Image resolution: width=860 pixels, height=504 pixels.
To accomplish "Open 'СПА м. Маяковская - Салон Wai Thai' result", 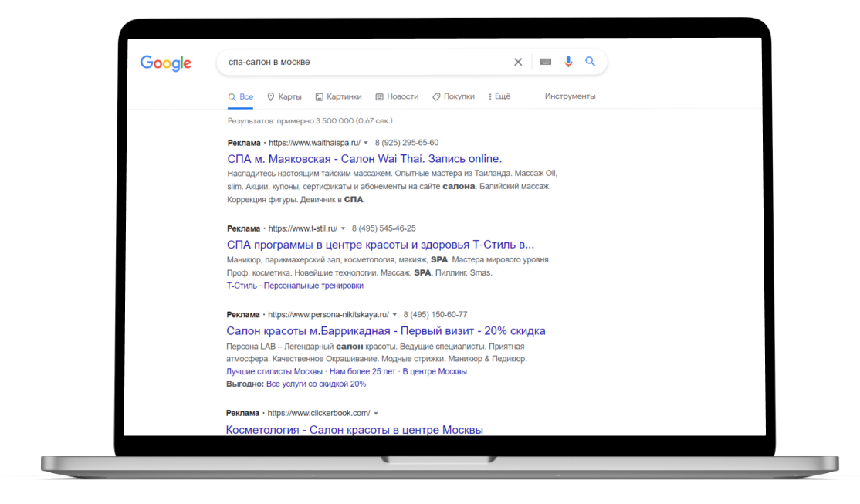I will 364,158.
